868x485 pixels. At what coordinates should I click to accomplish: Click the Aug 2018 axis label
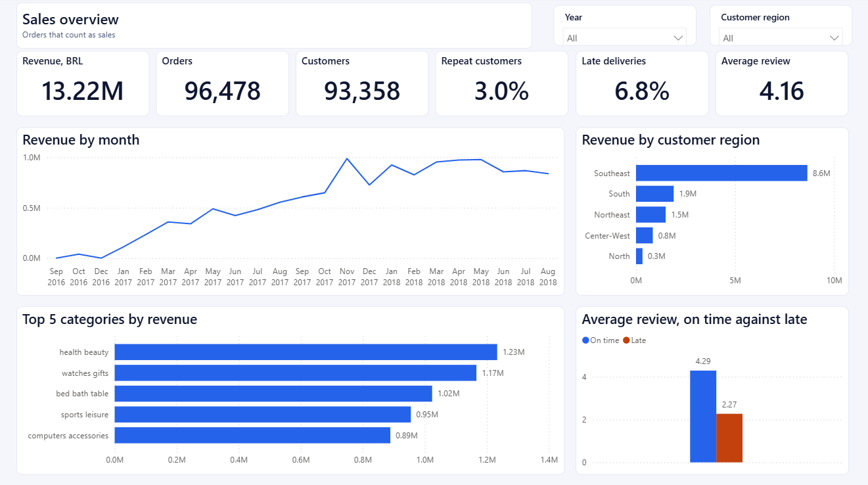(547, 277)
